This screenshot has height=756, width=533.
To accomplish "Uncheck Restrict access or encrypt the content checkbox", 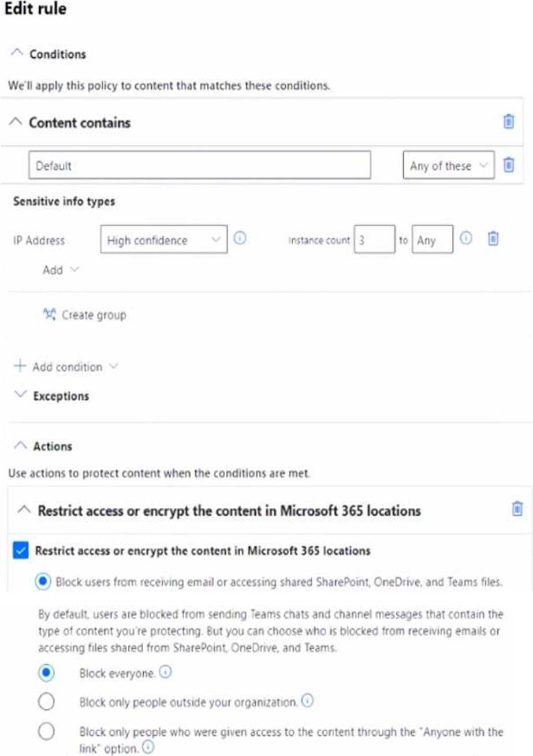I will (x=20, y=551).
